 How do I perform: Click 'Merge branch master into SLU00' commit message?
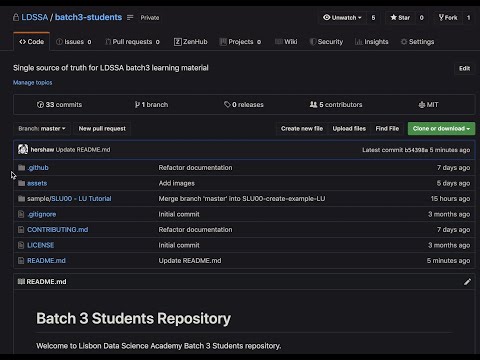coord(242,199)
